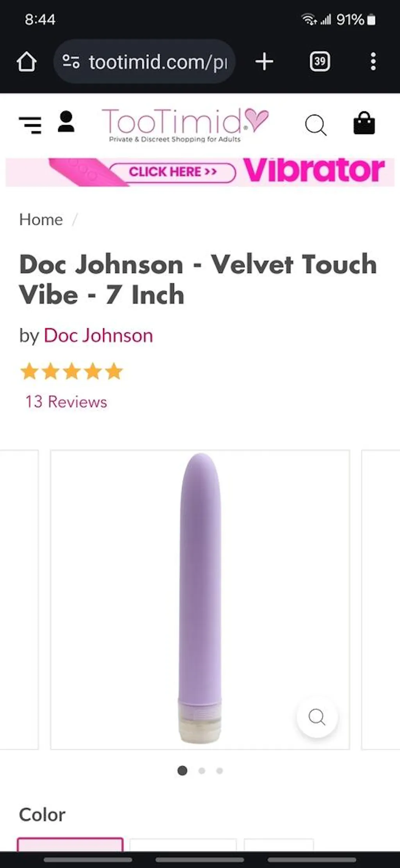Tap the purple vibrator product image
Viewport: 400px width, 868px height.
(x=200, y=600)
